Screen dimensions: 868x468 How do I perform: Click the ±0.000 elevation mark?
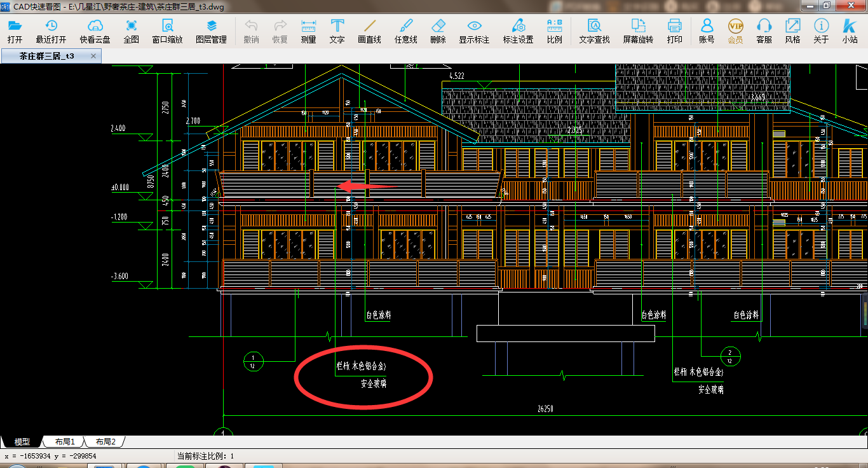pos(119,188)
